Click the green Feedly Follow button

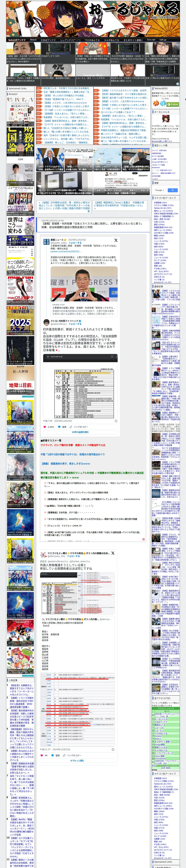click(173, 104)
